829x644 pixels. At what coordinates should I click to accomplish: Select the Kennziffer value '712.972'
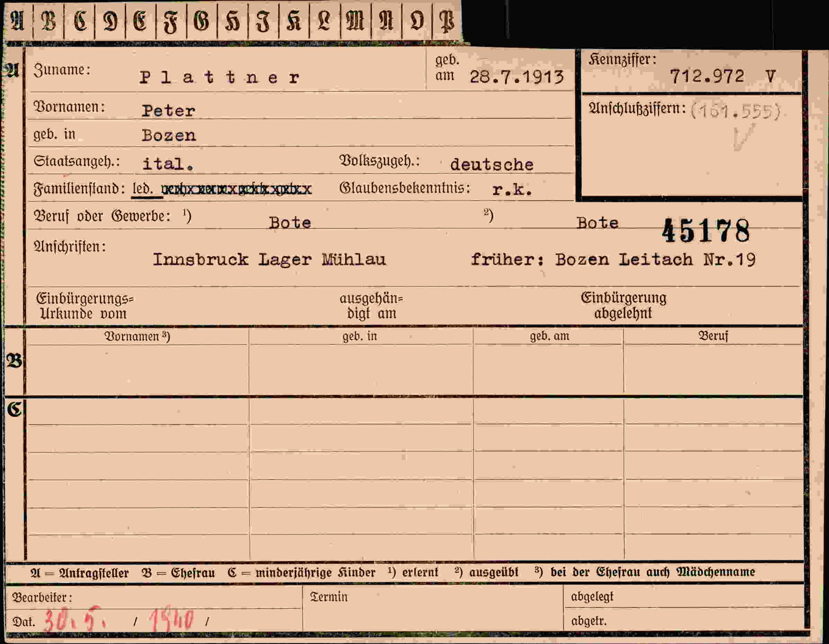[x=707, y=76]
